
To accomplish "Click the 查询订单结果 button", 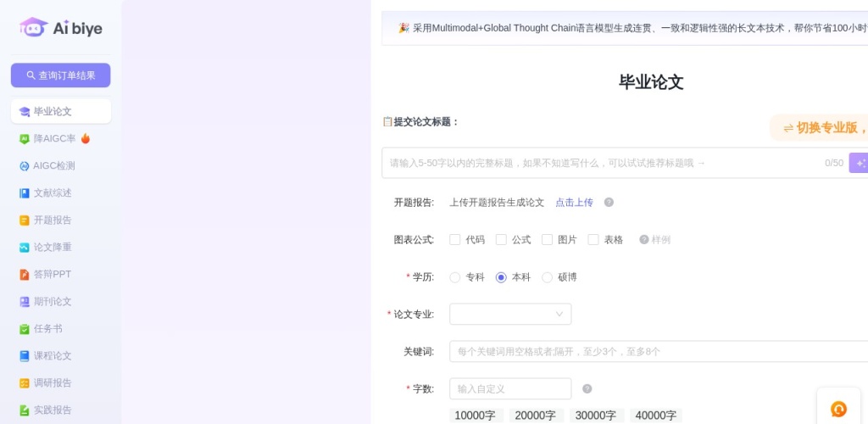I will (x=60, y=75).
